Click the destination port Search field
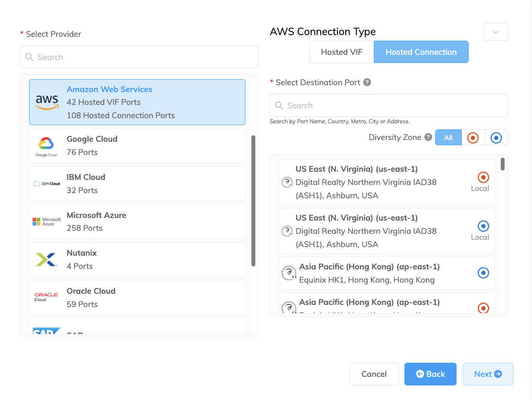Image resolution: width=532 pixels, height=400 pixels. (x=388, y=105)
